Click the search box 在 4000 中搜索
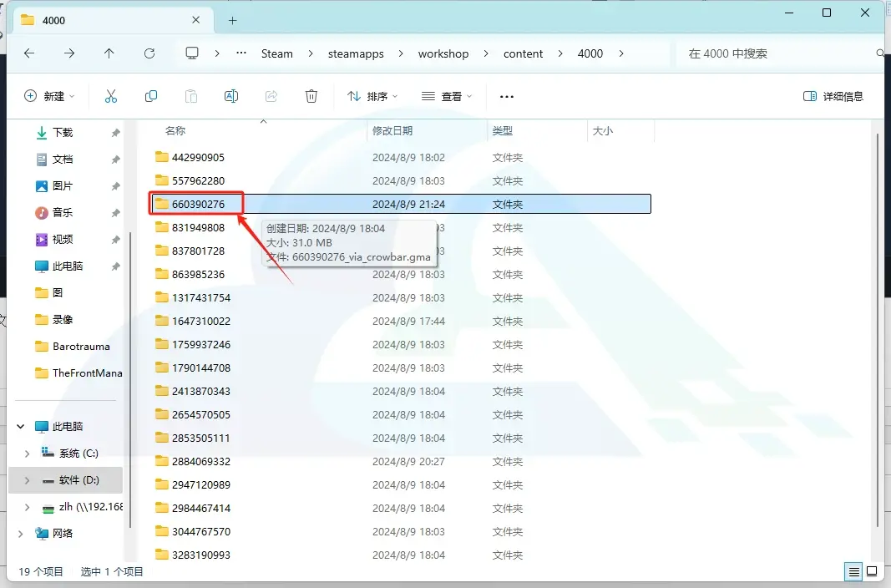The width and height of the screenshot is (891, 588). coord(780,53)
